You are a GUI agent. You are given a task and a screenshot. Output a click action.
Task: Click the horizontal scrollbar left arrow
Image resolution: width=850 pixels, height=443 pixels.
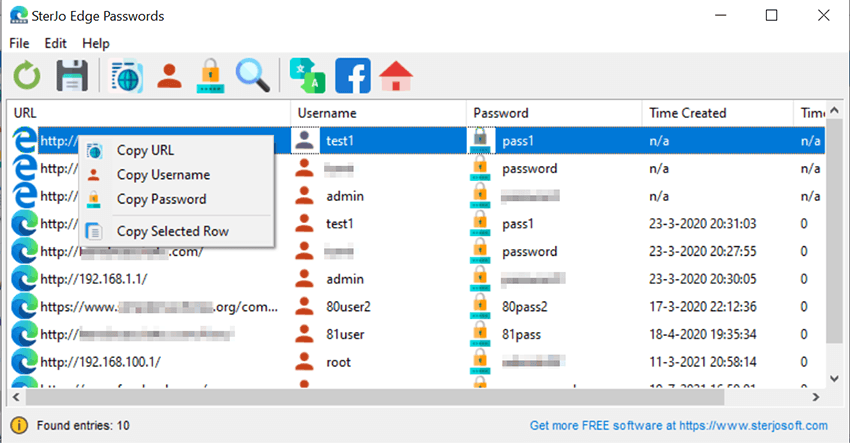tap(16, 397)
